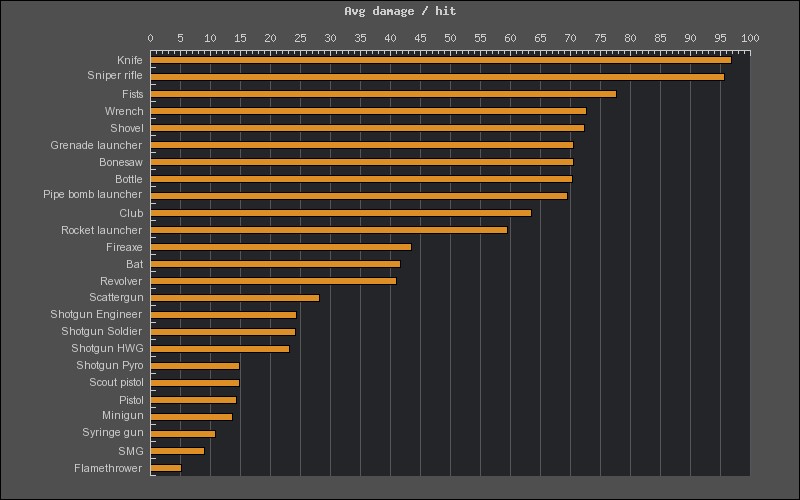800x500 pixels.
Task: Click the 0 tick on the top axis
Action: pos(151,38)
